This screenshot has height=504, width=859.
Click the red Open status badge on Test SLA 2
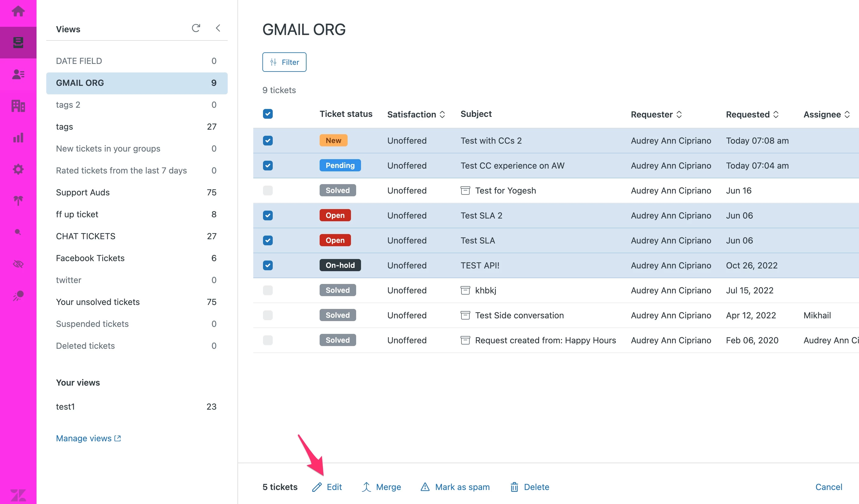335,215
